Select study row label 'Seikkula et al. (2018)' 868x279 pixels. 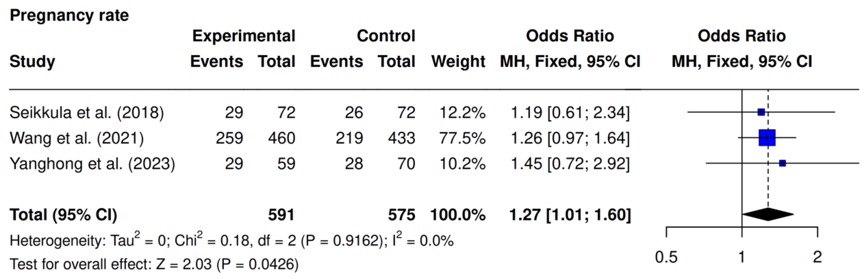(x=87, y=113)
